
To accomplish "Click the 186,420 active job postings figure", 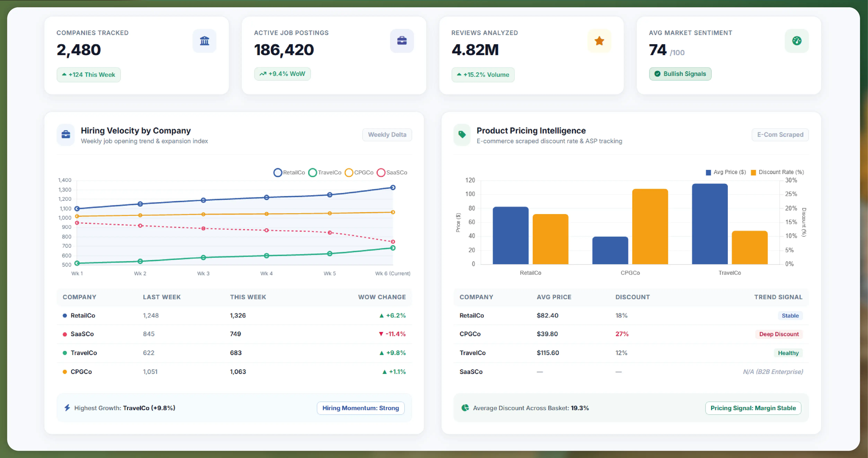I will point(284,50).
